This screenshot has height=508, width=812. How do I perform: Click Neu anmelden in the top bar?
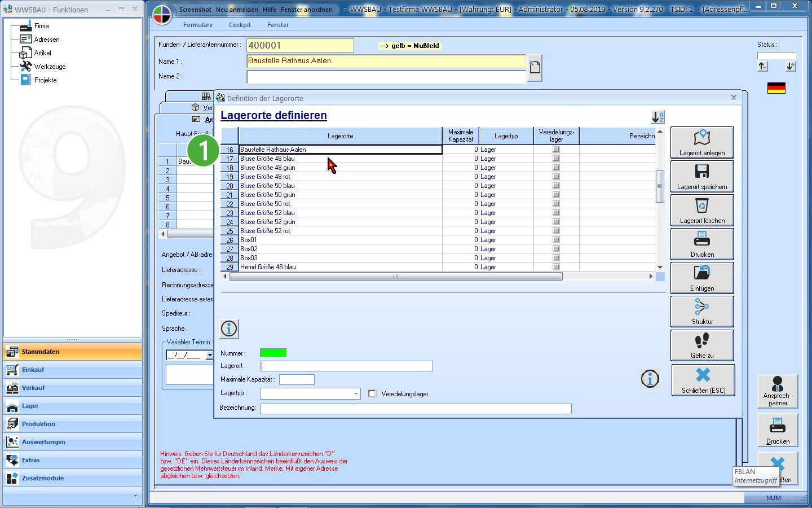237,10
